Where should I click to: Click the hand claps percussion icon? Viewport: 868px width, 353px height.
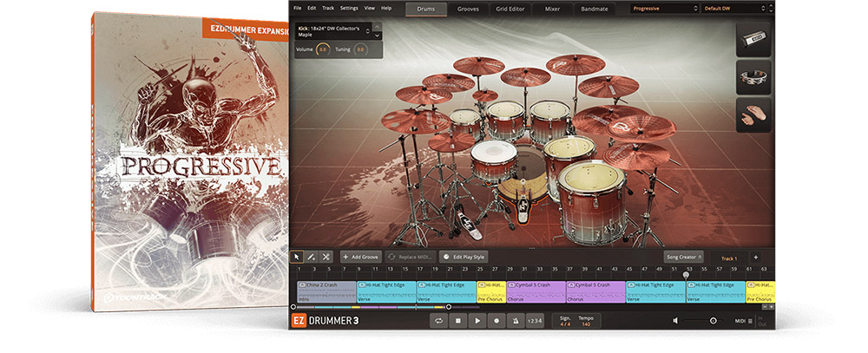753,114
